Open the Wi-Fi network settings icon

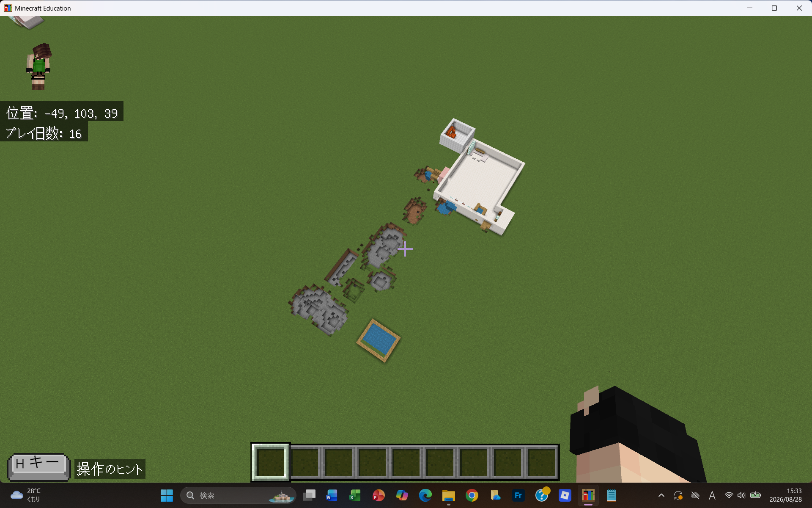coord(729,495)
